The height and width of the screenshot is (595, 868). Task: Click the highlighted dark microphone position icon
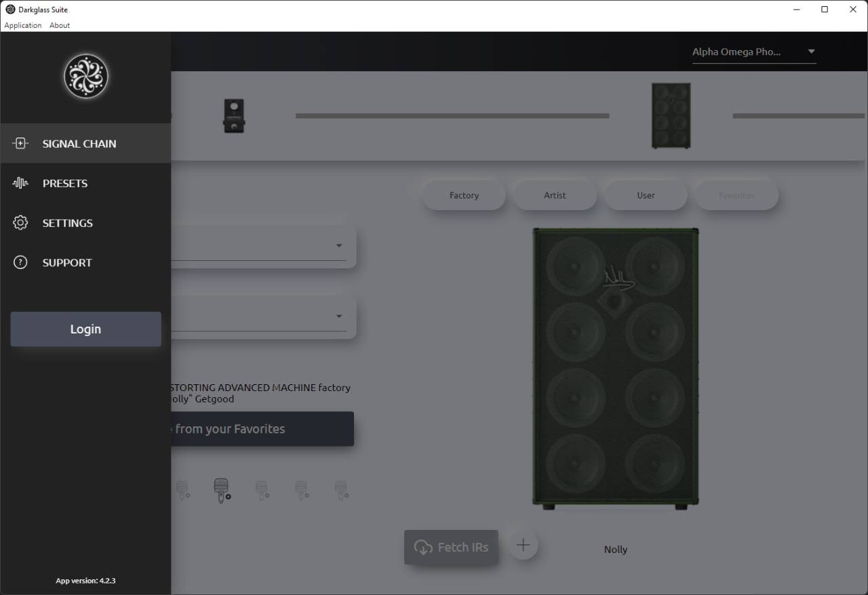pyautogui.click(x=222, y=490)
